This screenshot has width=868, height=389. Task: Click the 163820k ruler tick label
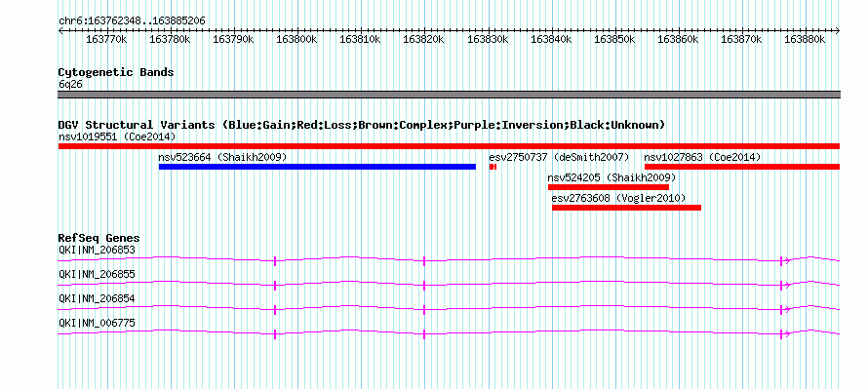424,39
